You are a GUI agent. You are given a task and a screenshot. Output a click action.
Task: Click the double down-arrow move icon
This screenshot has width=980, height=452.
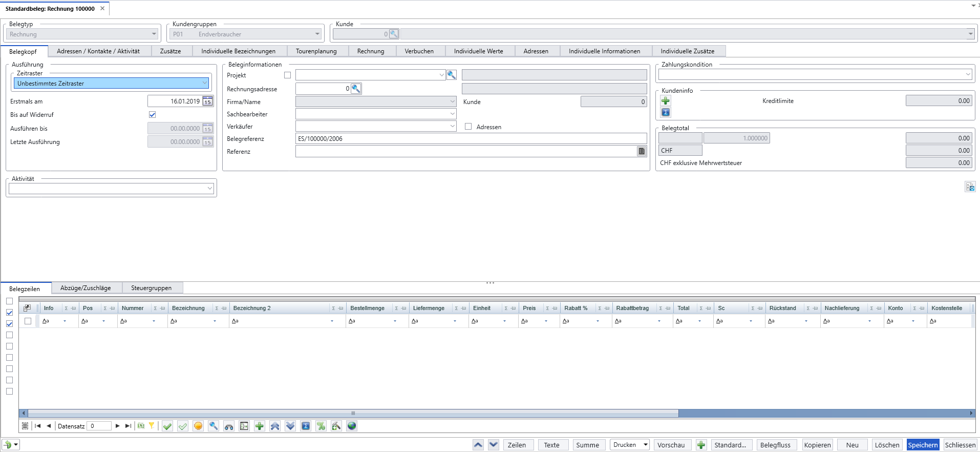click(x=290, y=426)
